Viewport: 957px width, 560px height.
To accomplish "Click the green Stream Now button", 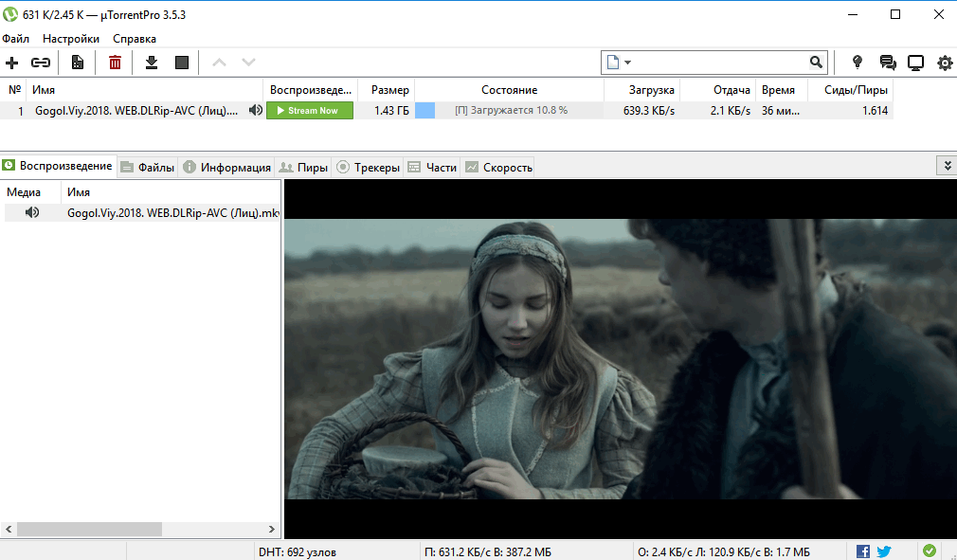I will [x=310, y=111].
